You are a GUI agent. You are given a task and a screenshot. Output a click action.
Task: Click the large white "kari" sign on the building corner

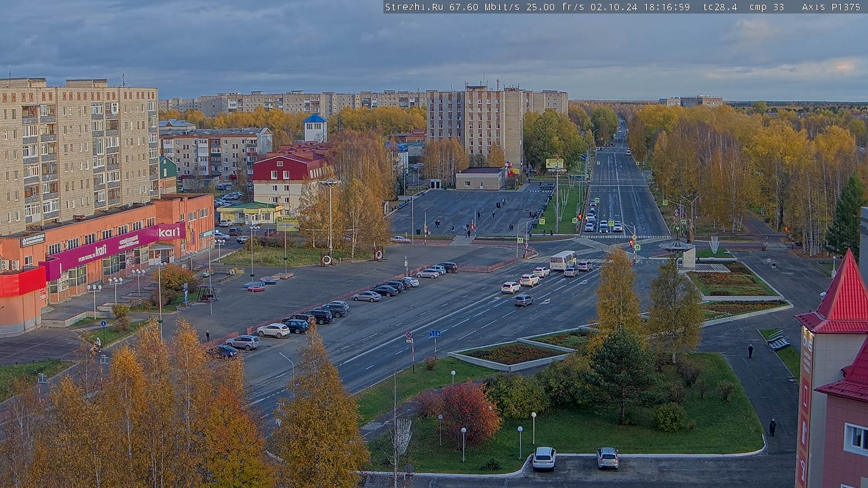pos(169,232)
